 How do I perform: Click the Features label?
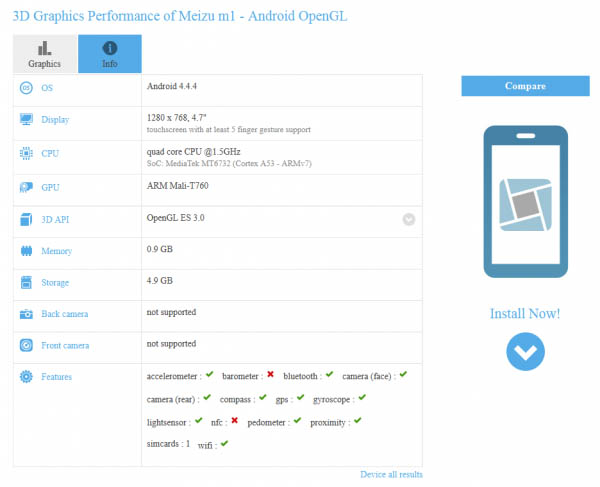point(57,377)
